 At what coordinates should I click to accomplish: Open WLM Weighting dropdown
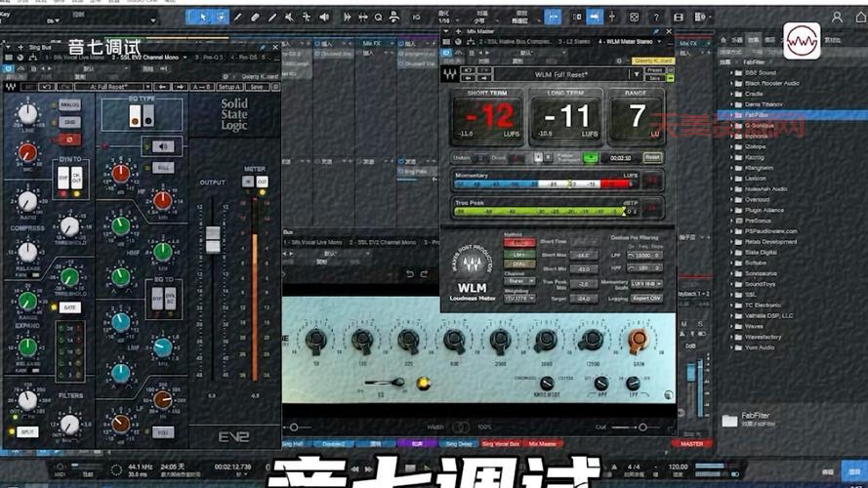click(519, 299)
